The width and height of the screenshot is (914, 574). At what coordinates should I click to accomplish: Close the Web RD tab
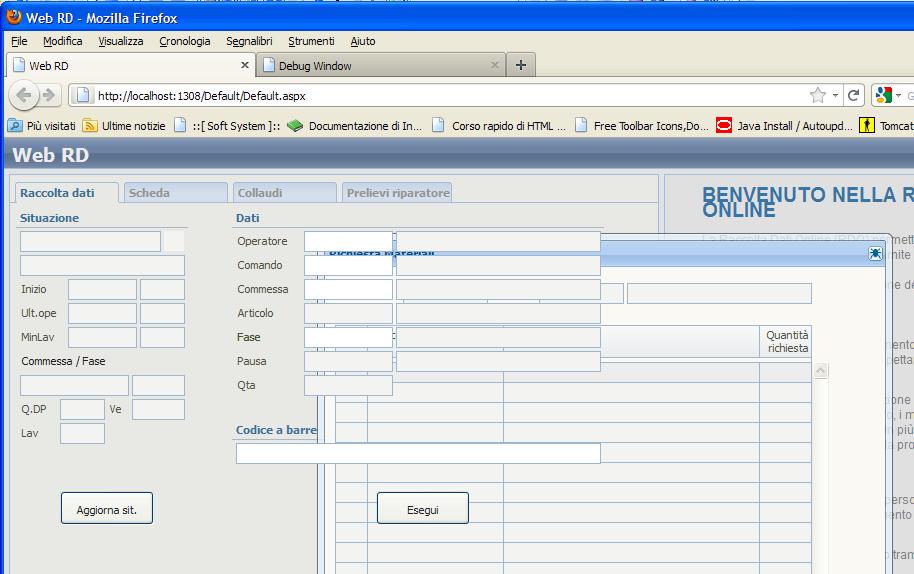pyautogui.click(x=245, y=65)
